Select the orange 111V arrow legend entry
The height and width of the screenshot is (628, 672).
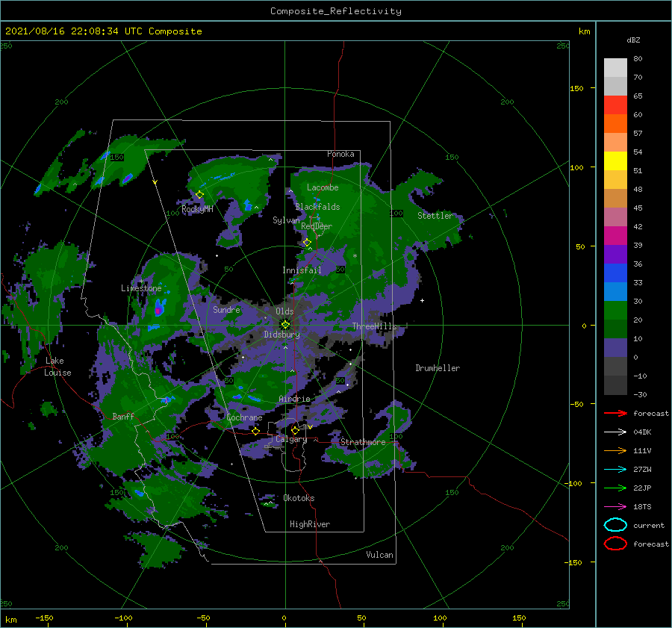[x=615, y=450]
